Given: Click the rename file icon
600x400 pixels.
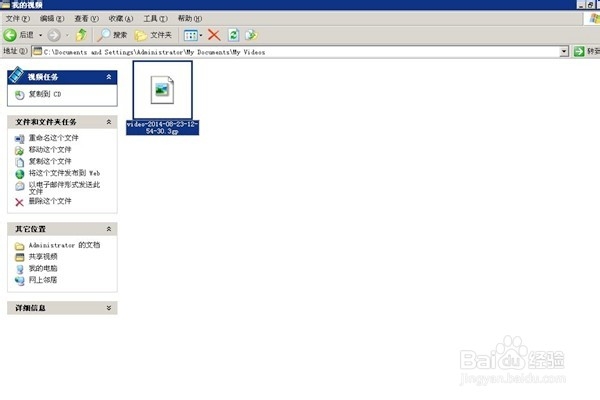Looking at the screenshot, I should tap(20, 139).
